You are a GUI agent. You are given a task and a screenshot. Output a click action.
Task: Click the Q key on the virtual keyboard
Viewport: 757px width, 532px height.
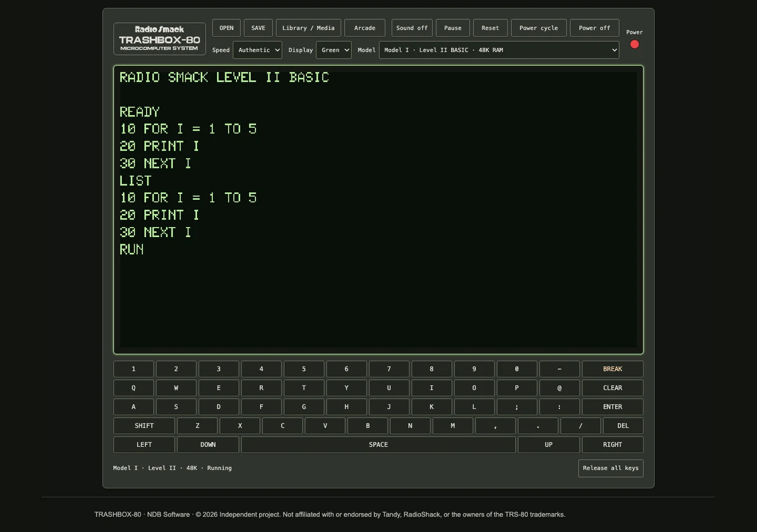click(134, 388)
